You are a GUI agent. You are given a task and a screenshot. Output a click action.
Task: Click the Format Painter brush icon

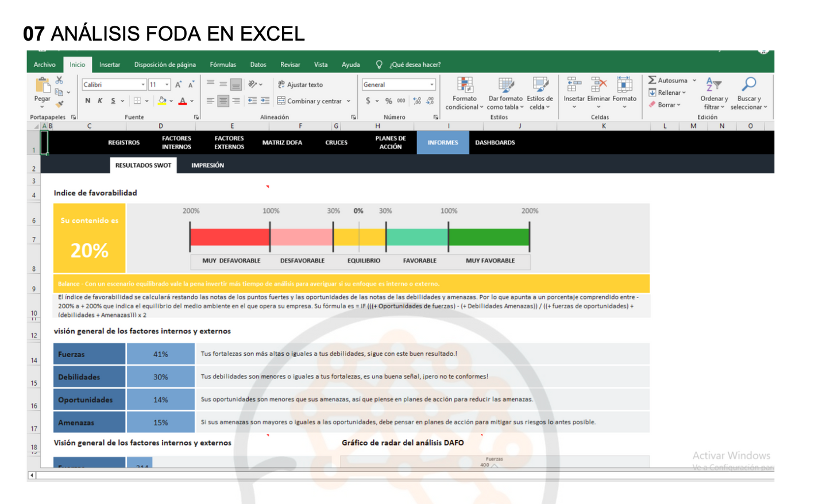59,104
